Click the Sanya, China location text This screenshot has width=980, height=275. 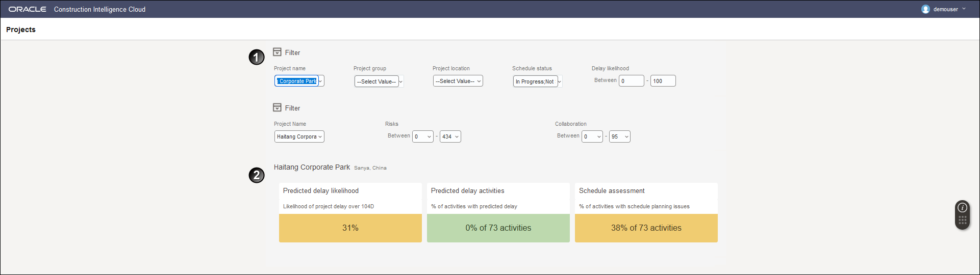click(x=370, y=168)
